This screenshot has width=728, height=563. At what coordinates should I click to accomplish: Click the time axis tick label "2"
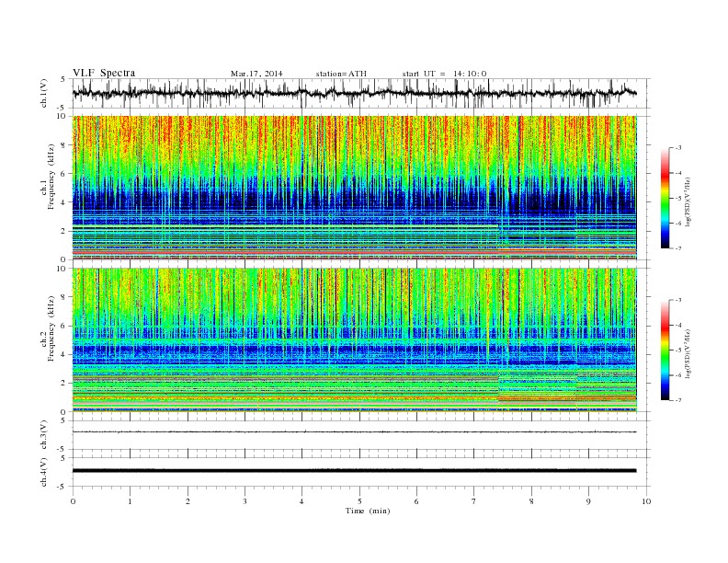click(188, 501)
